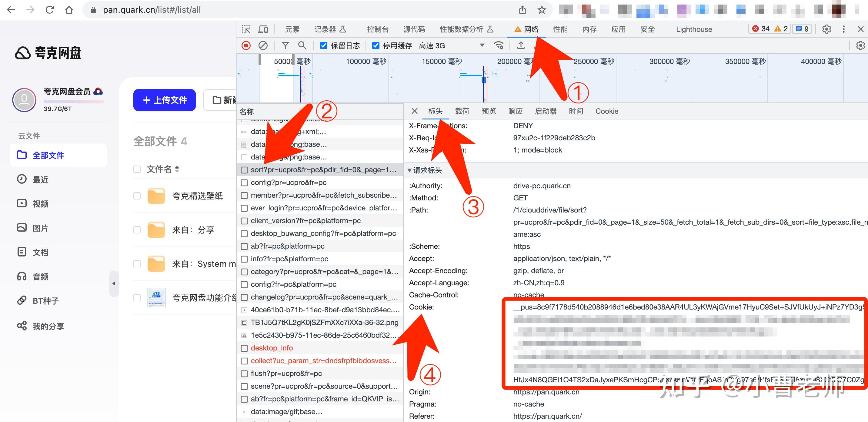Select the sort?pr=ucpro request row
The height and width of the screenshot is (422, 868).
(x=320, y=169)
